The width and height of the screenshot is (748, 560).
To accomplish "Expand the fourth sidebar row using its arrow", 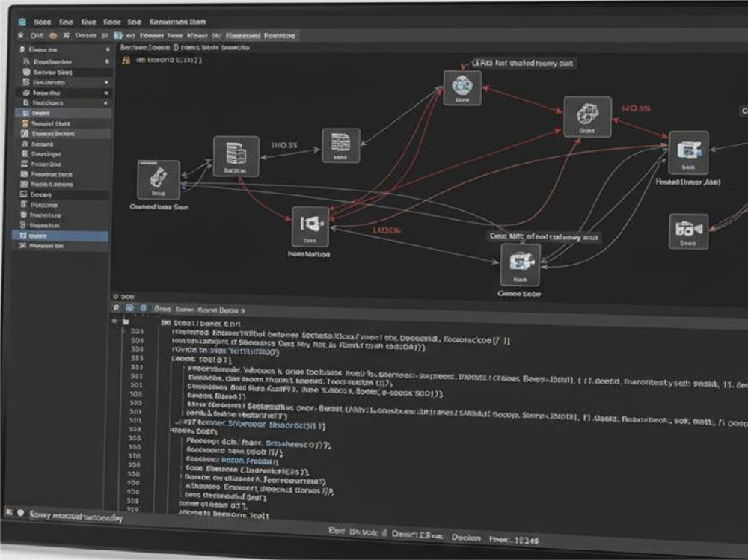I will pyautogui.click(x=106, y=82).
